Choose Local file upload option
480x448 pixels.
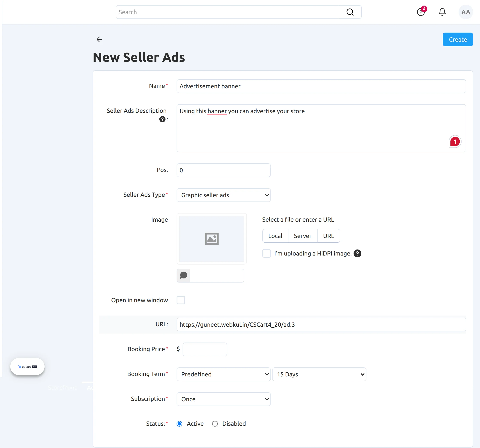point(275,236)
